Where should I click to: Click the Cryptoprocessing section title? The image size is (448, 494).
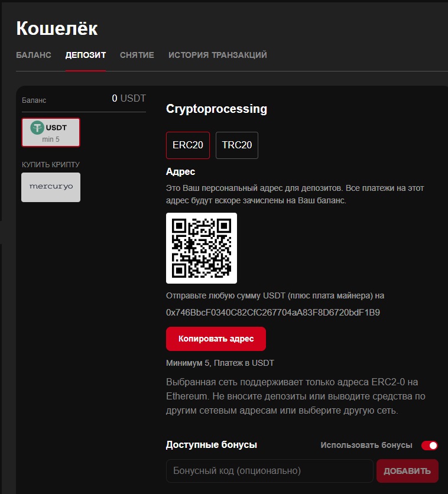tap(216, 109)
